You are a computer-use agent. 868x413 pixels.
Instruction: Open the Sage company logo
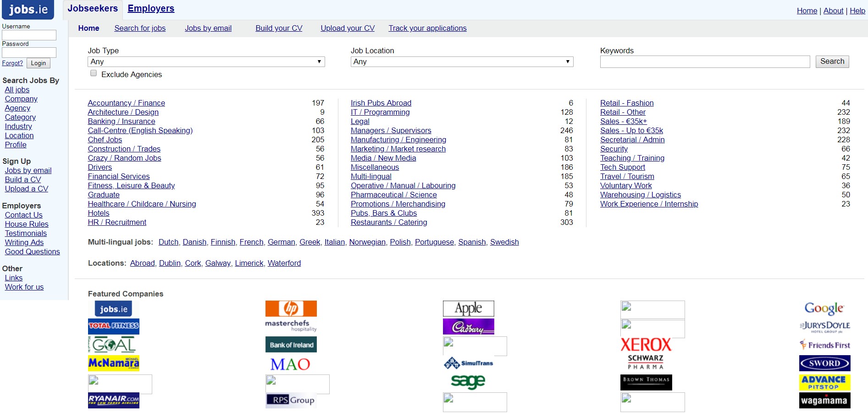point(468,381)
